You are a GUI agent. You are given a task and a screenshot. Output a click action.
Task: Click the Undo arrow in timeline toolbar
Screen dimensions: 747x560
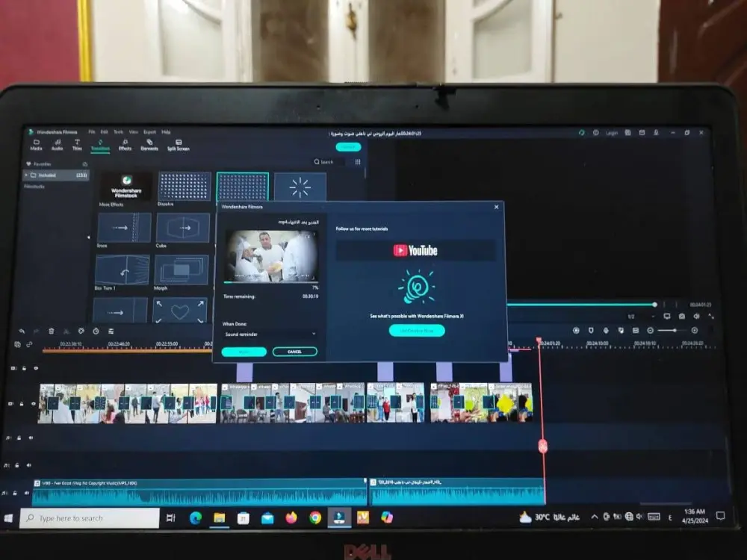click(x=22, y=331)
